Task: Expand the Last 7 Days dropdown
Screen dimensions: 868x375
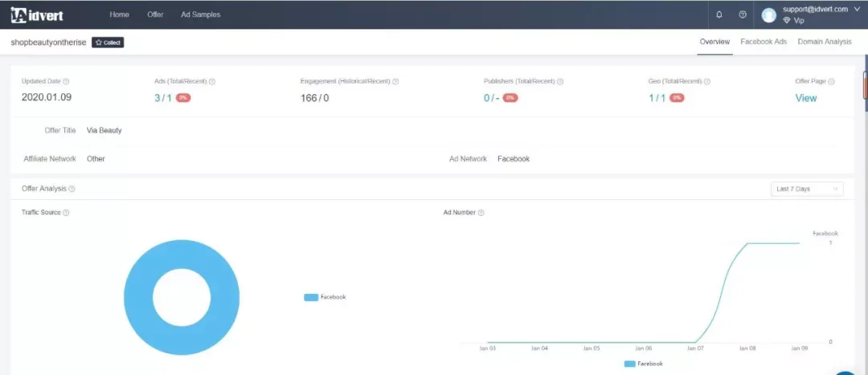Action: pyautogui.click(x=807, y=190)
